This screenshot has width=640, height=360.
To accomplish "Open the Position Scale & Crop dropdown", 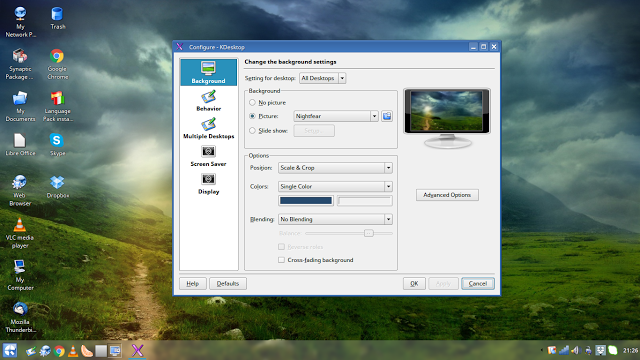I will point(335,168).
